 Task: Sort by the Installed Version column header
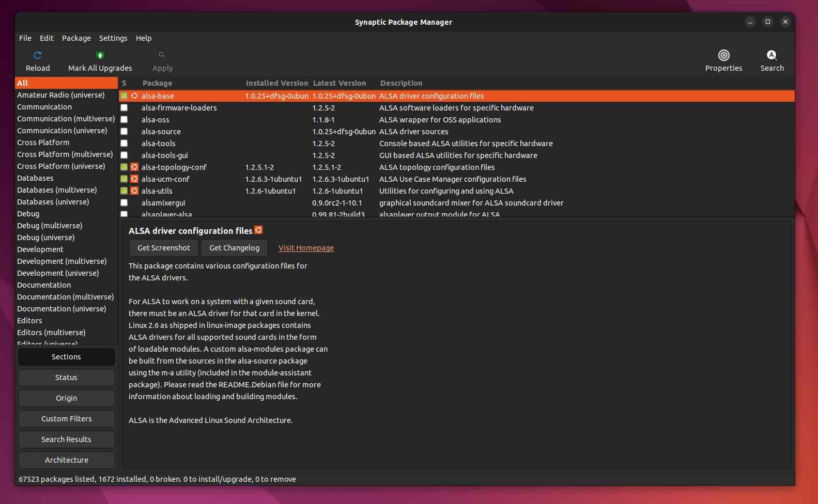pyautogui.click(x=276, y=83)
